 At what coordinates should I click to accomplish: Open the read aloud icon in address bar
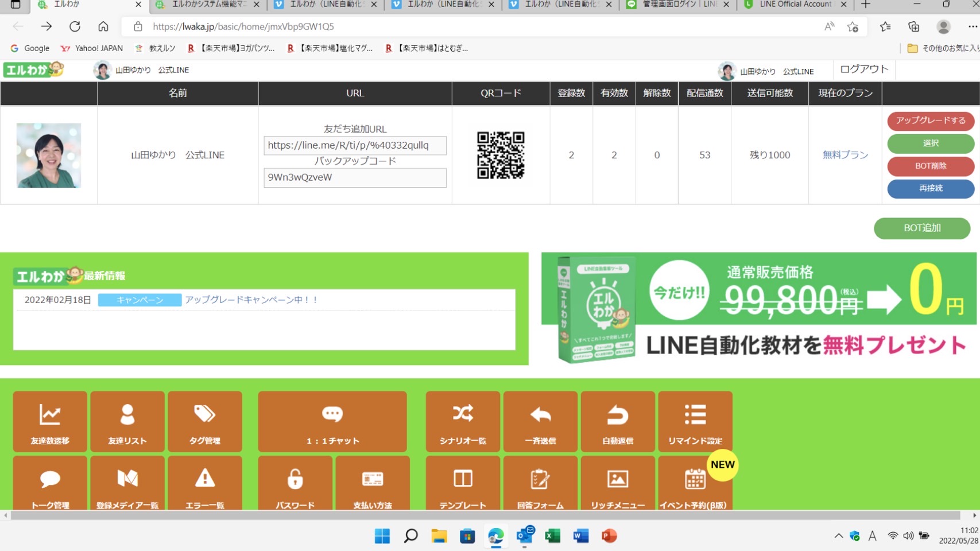click(x=829, y=26)
